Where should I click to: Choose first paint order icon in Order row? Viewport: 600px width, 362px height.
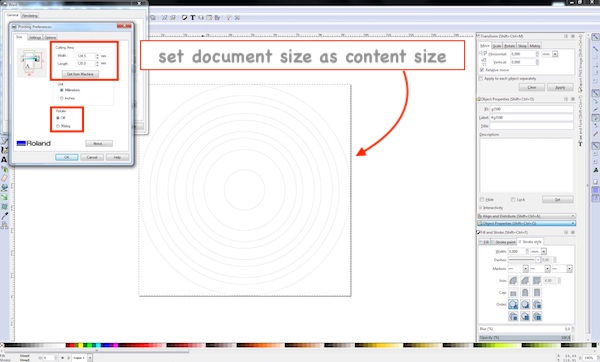[x=513, y=305]
